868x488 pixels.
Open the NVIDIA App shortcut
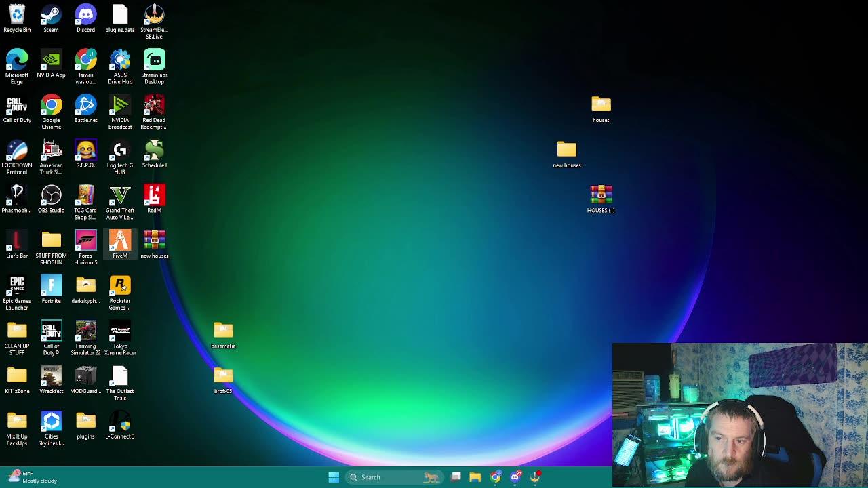click(x=51, y=64)
